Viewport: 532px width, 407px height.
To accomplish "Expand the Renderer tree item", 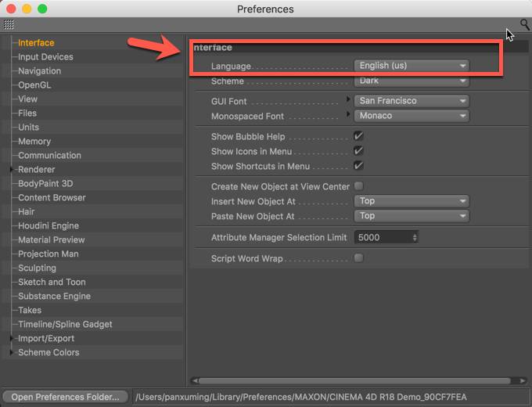I will point(11,169).
